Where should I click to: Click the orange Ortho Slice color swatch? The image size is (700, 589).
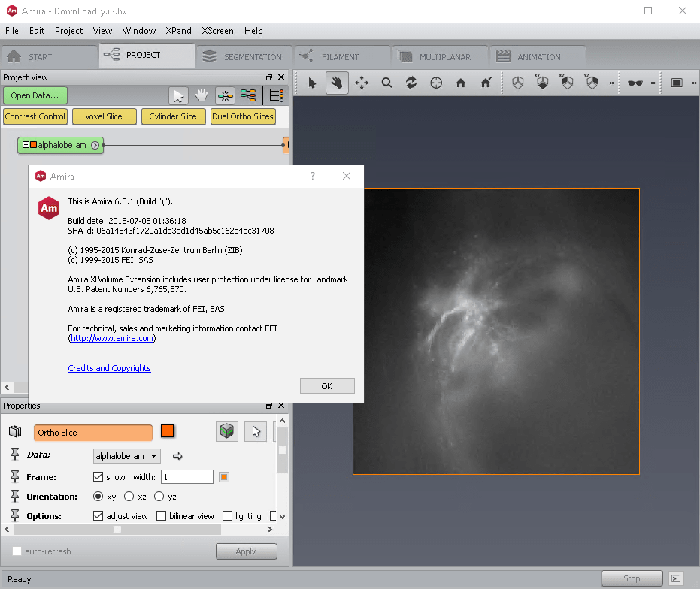[x=167, y=431]
